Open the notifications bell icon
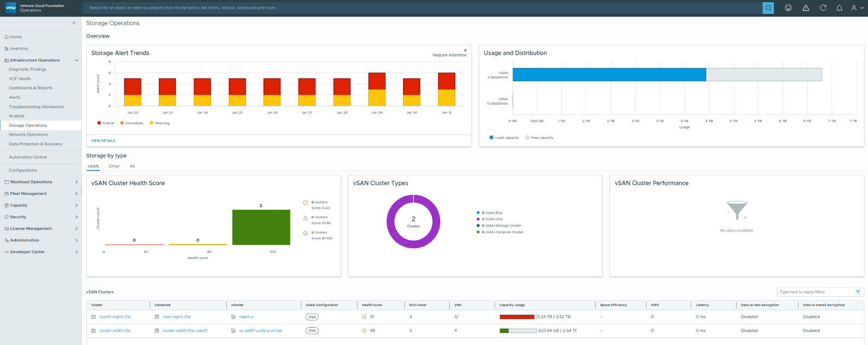The image size is (868, 345). (x=839, y=8)
